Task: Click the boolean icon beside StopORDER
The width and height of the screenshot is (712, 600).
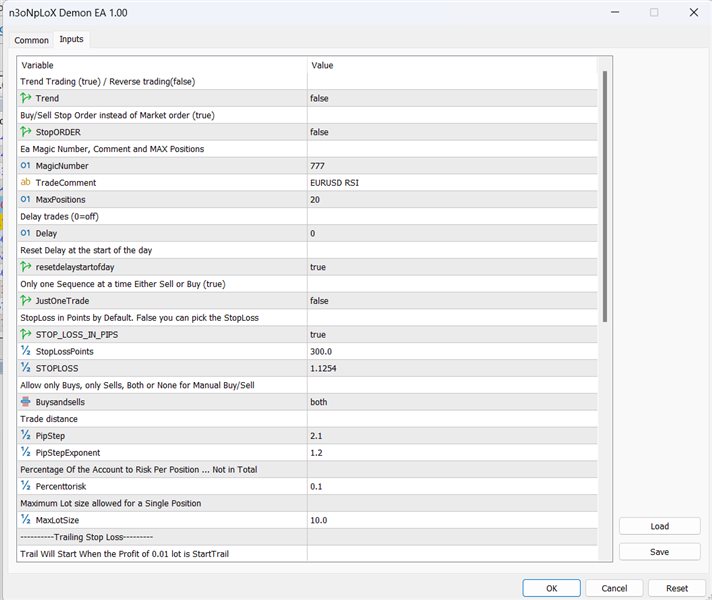Action: pos(25,132)
